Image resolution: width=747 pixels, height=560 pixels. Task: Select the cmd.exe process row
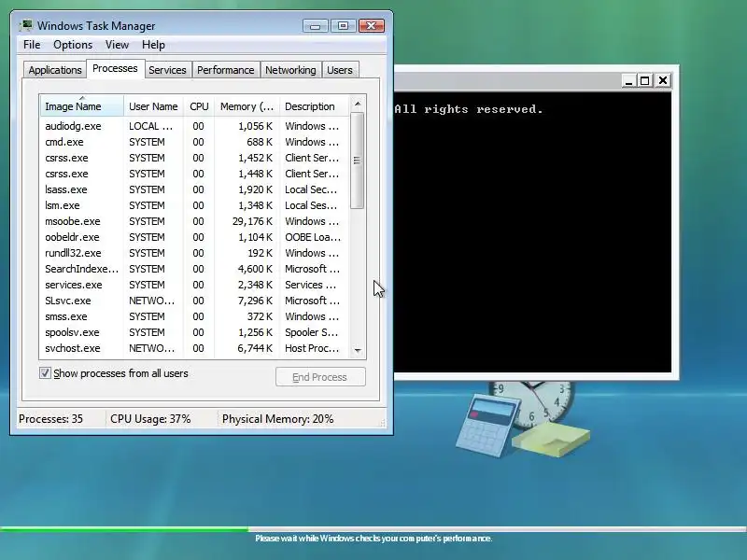point(195,142)
